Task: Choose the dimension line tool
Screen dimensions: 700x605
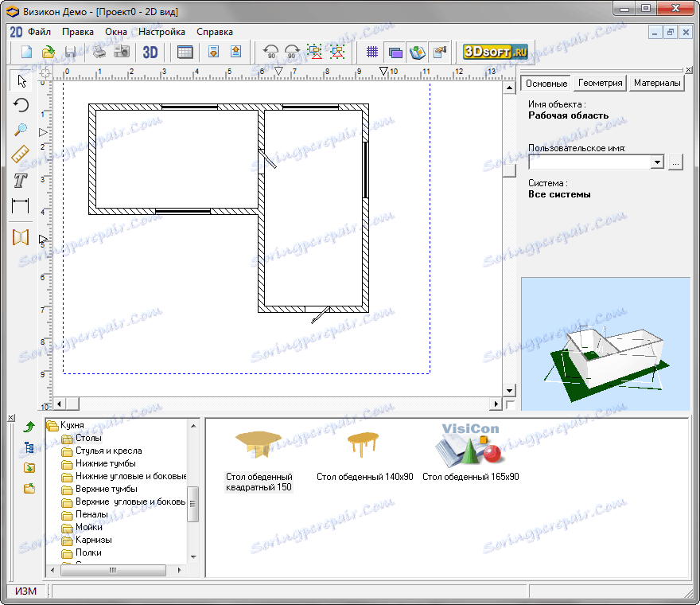Action: click(x=21, y=206)
